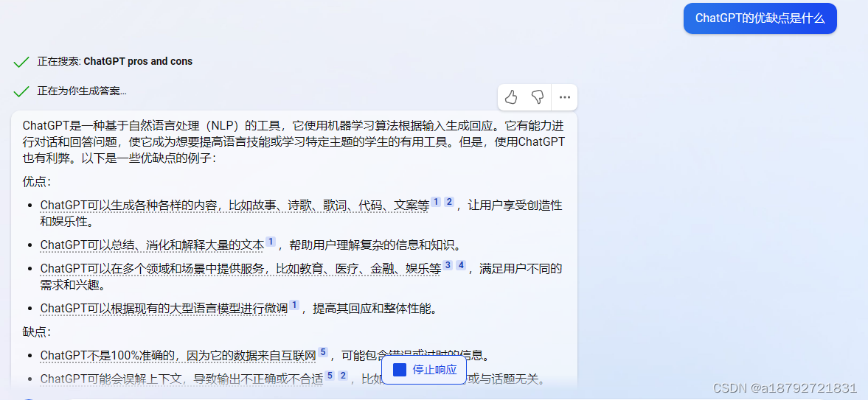Open citation 2 after 文案等
This screenshot has width=868, height=400.
(449, 202)
